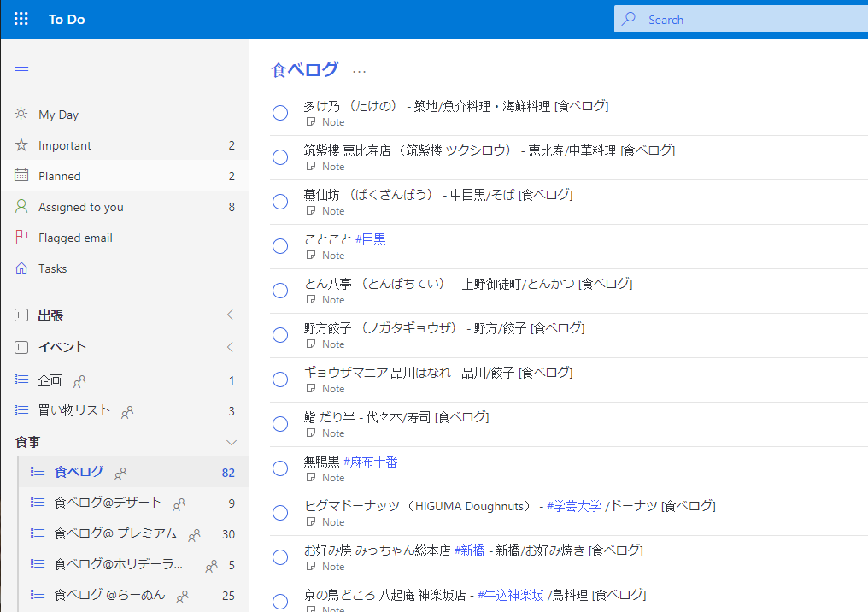The image size is (868, 612).
Task: Click the 企画 list icon
Action: click(21, 380)
